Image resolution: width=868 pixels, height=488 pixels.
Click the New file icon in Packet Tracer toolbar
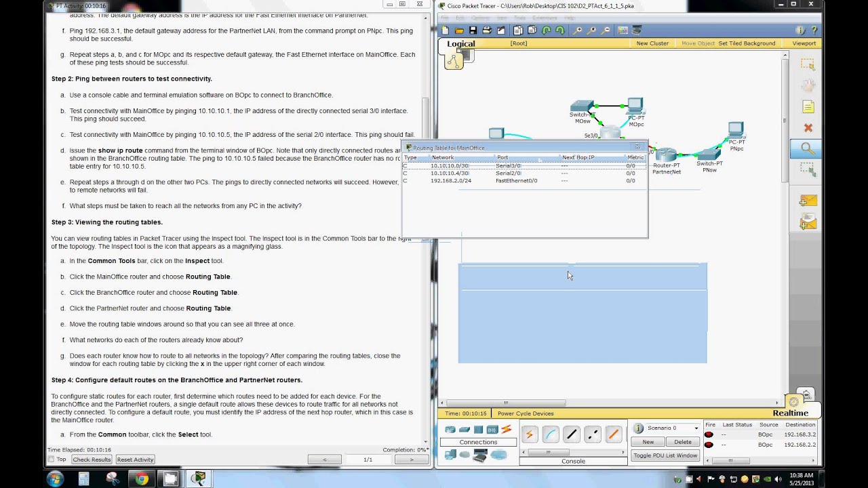[x=445, y=30]
